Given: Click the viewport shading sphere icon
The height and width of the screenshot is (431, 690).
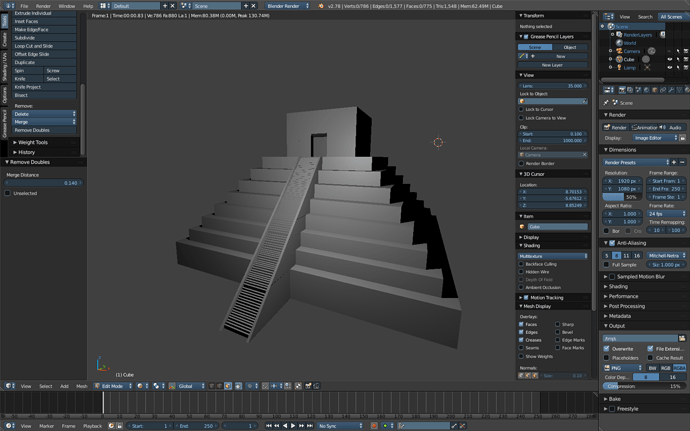Looking at the screenshot, I should [140, 386].
